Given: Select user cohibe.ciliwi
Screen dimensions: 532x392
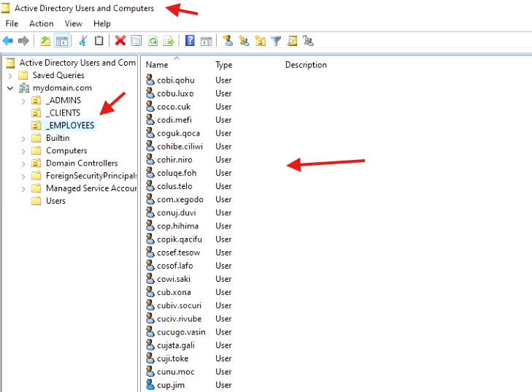Looking at the screenshot, I should pyautogui.click(x=180, y=146).
